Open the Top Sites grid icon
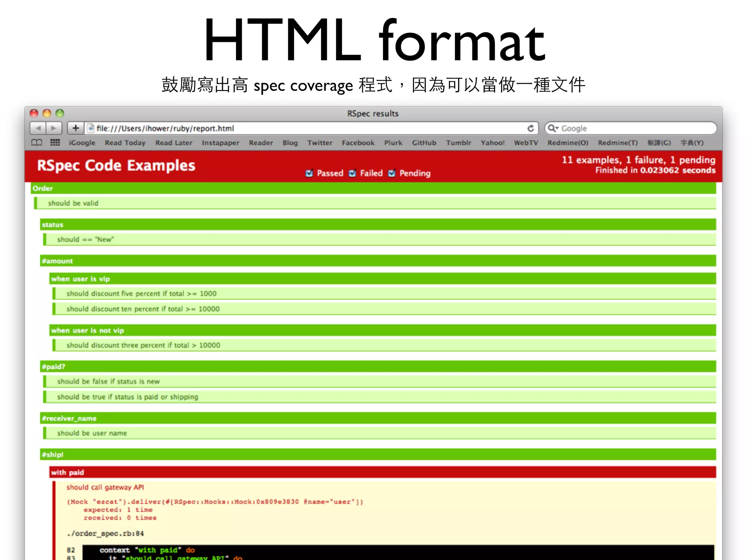Image resolution: width=747 pixels, height=560 pixels. 55,143
